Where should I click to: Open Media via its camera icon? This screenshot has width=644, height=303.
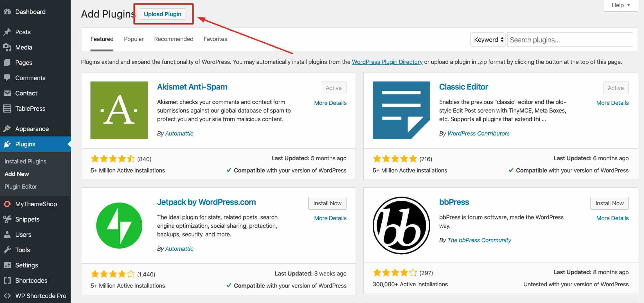click(x=7, y=47)
